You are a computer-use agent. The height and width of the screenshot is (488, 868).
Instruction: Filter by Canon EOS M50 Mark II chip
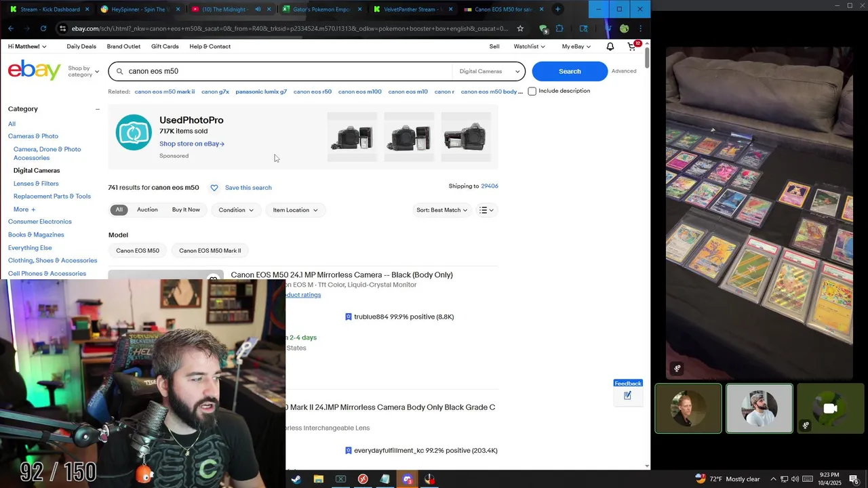[x=210, y=251]
